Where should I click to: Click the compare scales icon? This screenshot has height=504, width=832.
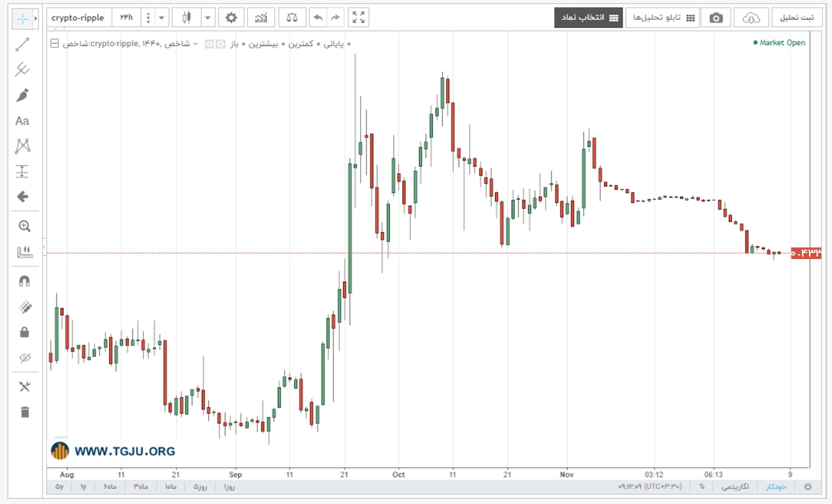coord(292,18)
